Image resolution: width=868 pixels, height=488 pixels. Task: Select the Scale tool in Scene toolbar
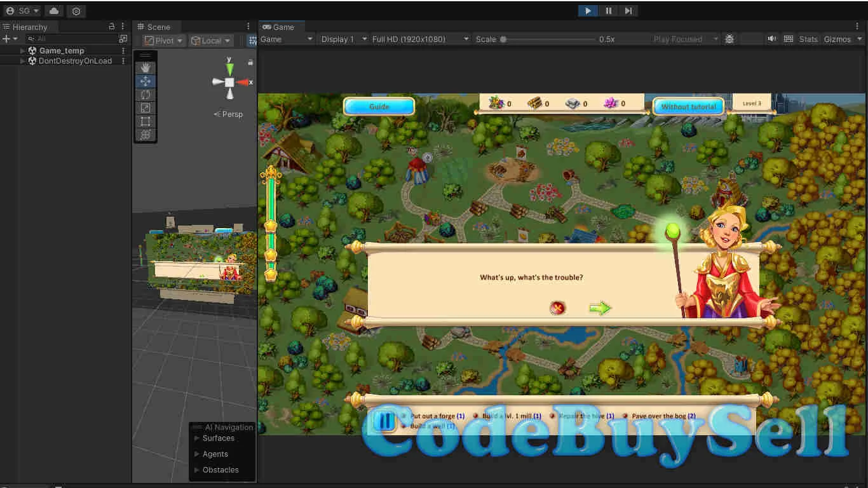point(146,107)
